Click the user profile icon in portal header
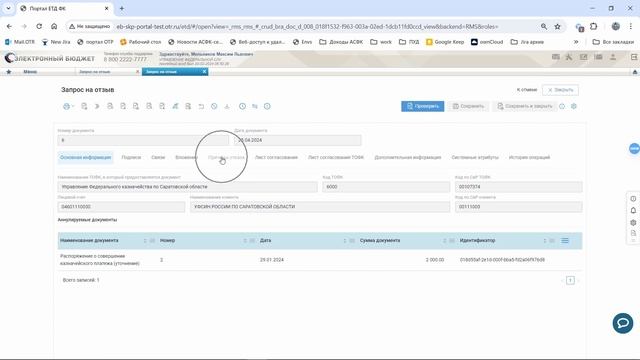Image resolution: width=640 pixels, height=360 pixels. tap(613, 57)
